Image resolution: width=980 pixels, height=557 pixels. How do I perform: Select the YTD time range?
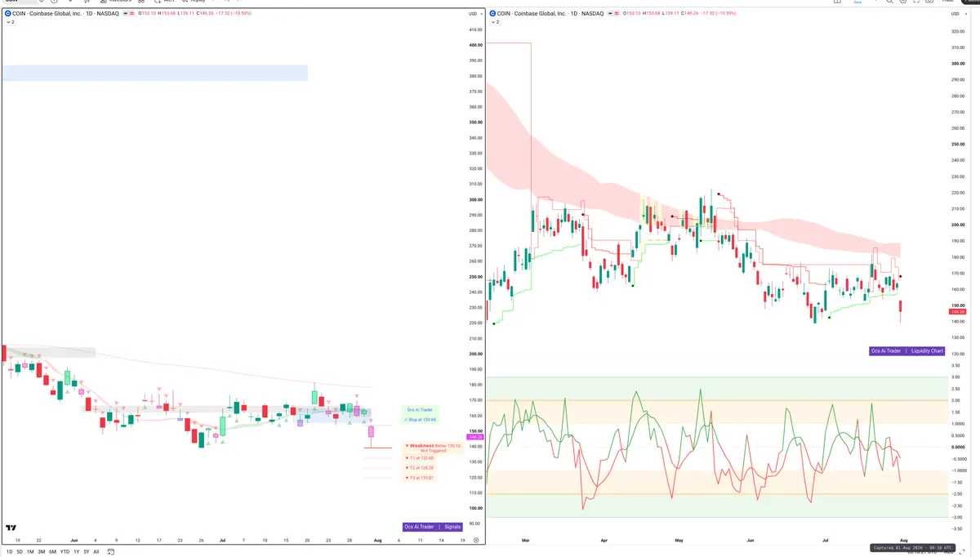pyautogui.click(x=64, y=551)
